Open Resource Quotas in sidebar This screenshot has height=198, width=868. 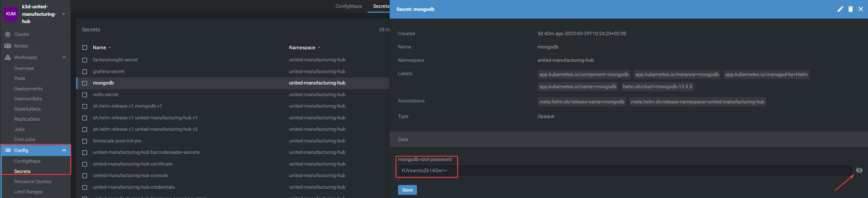[x=33, y=181]
